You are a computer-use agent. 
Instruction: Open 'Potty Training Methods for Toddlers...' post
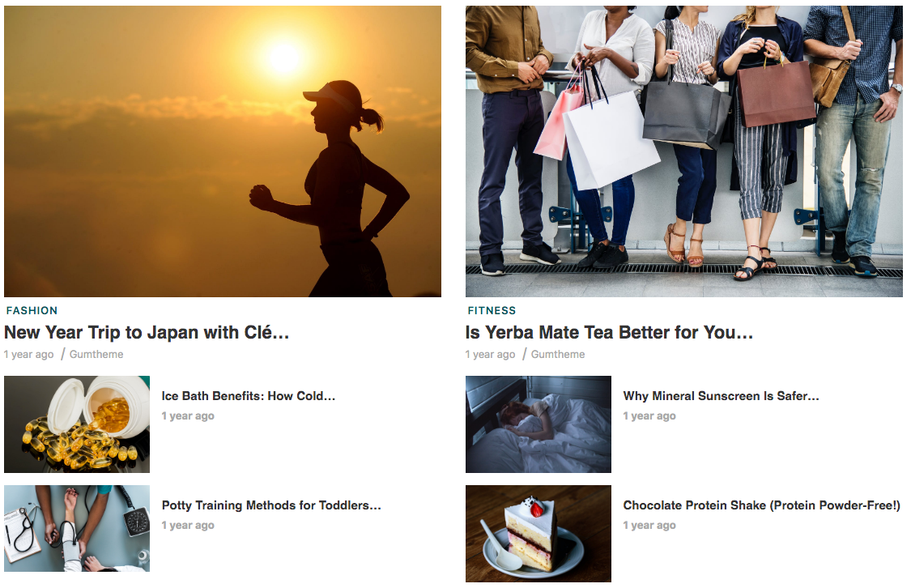click(x=271, y=505)
